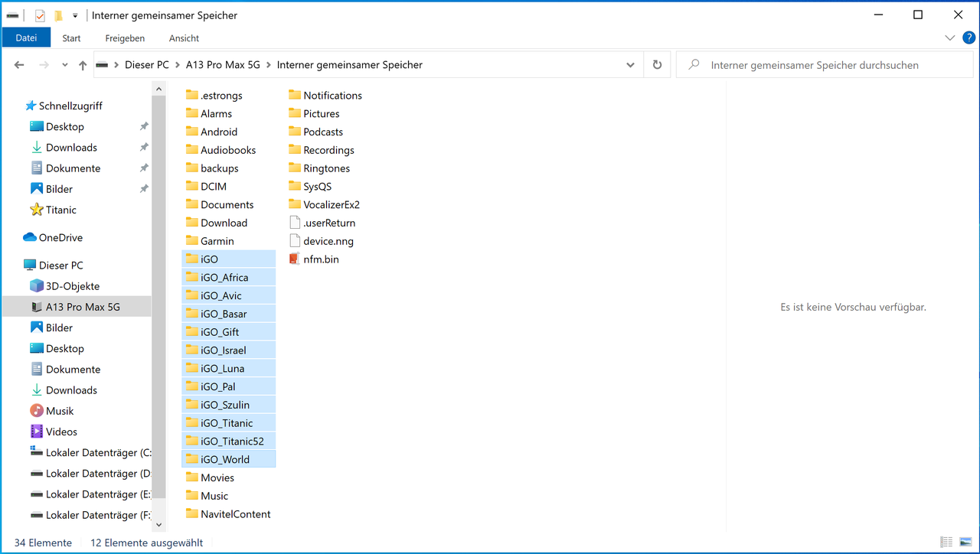Screen dimensions: 980x554
Task: Click the navigation pane scroll down arrow
Action: tap(159, 525)
